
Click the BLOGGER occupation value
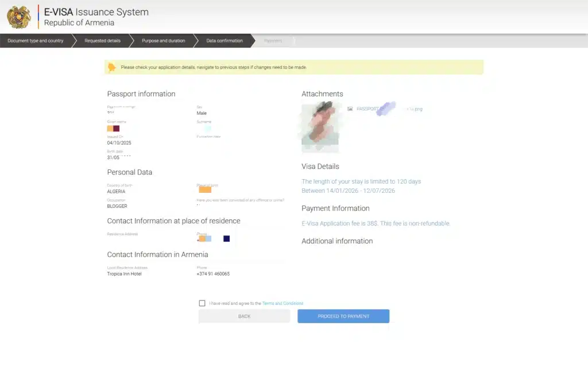(117, 206)
